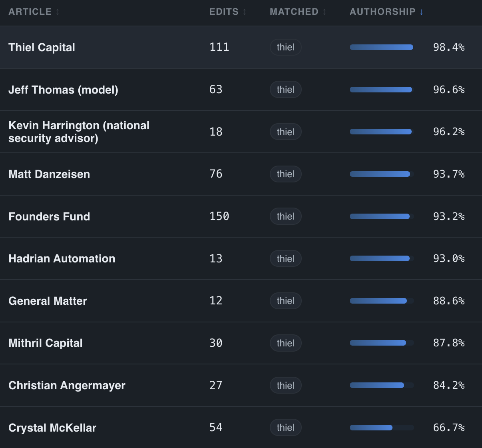The image size is (482, 448).
Task: Click the authorship bar for Jeff Thomas (model)
Action: [382, 90]
